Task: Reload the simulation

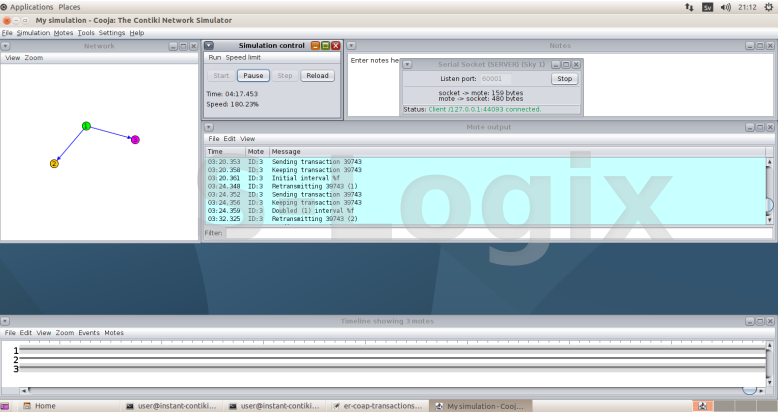Action: click(317, 76)
